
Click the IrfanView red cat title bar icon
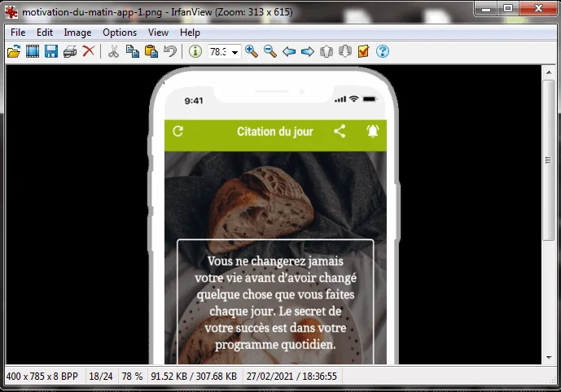pyautogui.click(x=11, y=12)
